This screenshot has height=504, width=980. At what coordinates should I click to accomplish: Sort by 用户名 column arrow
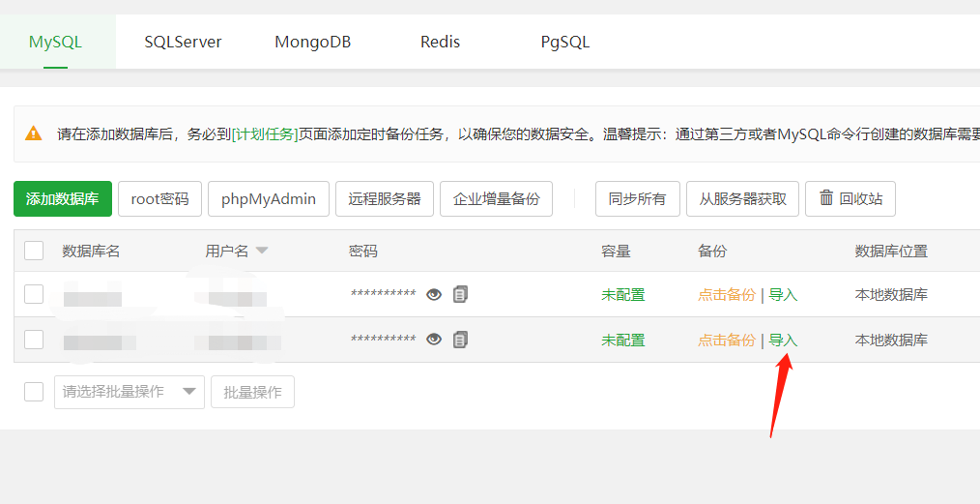[x=262, y=252]
